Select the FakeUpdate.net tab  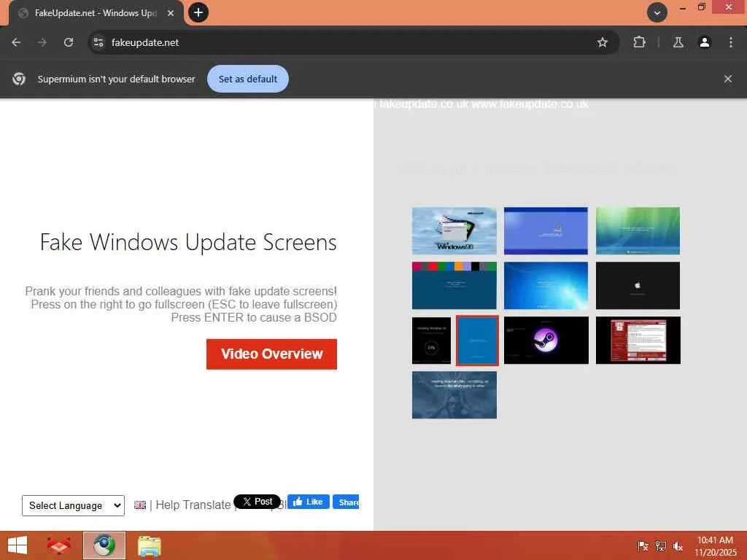[96, 13]
